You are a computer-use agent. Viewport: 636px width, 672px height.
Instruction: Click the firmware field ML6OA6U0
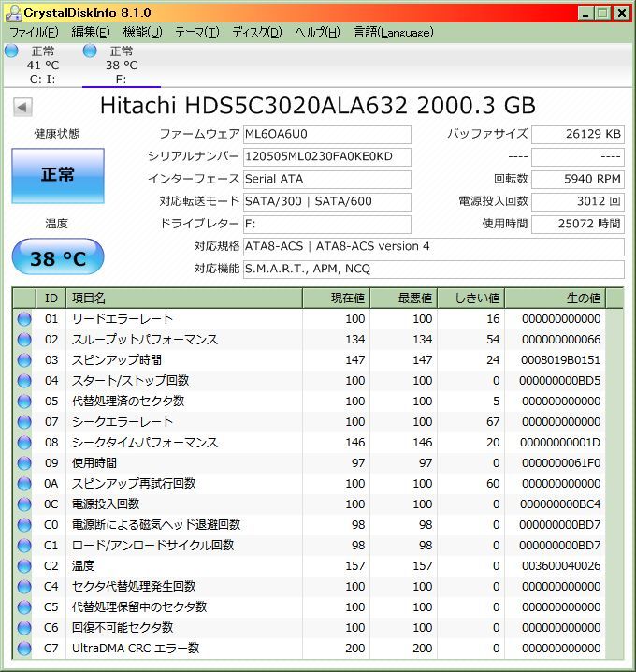pos(327,135)
